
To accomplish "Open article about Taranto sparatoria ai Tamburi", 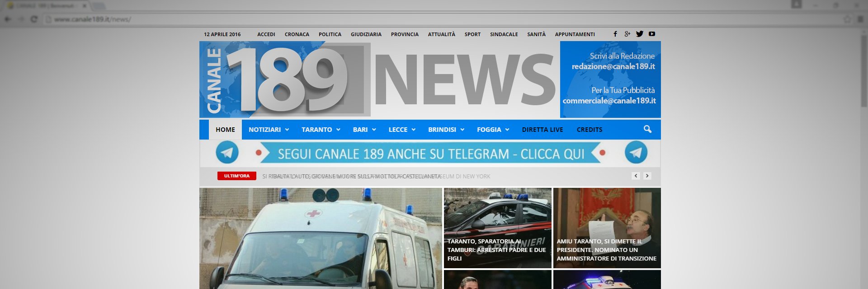I will coord(497,228).
